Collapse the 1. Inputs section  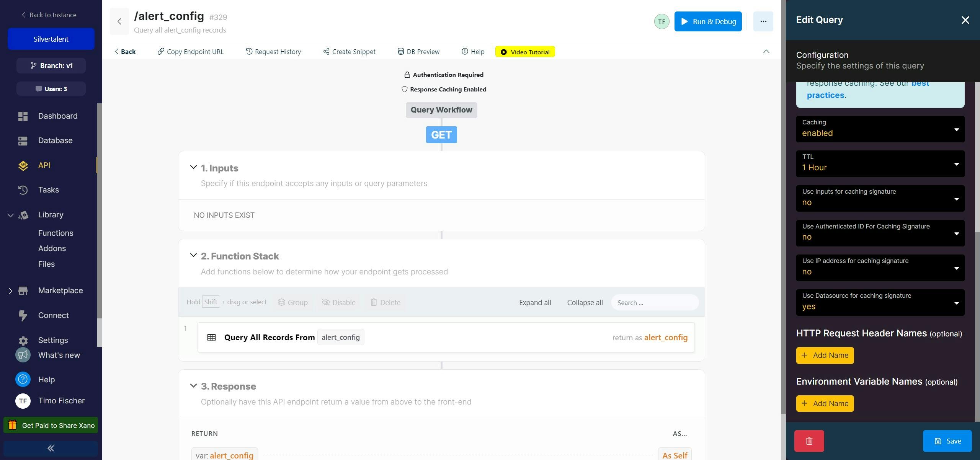(193, 168)
